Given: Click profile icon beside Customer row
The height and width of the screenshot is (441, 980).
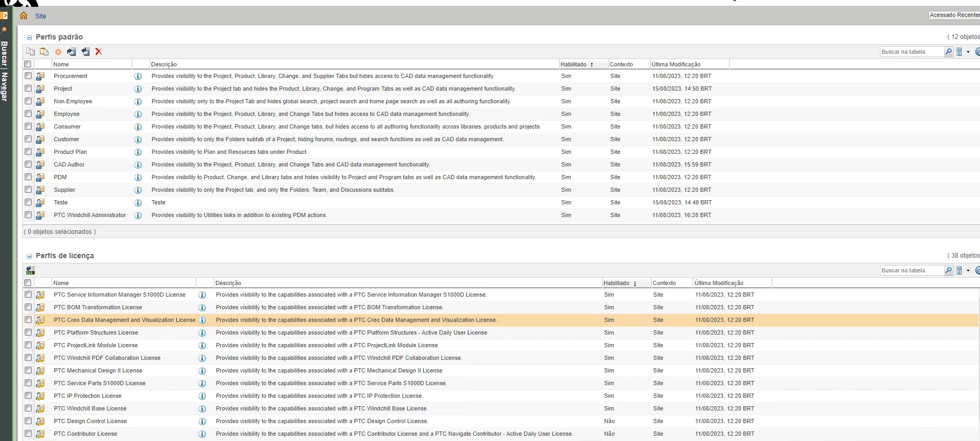Looking at the screenshot, I should pos(40,140).
